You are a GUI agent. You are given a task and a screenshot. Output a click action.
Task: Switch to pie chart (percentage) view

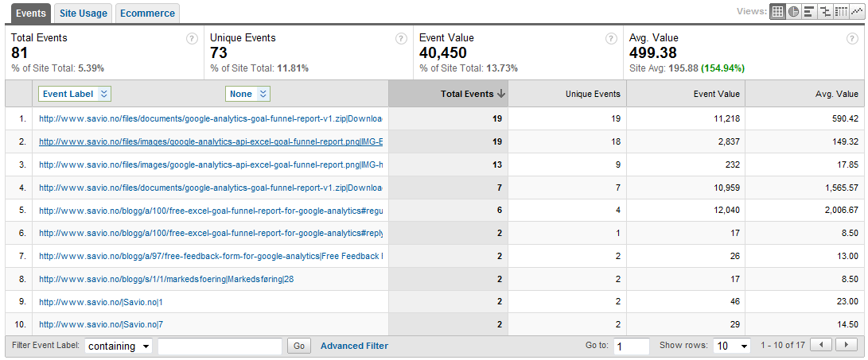coord(793,12)
